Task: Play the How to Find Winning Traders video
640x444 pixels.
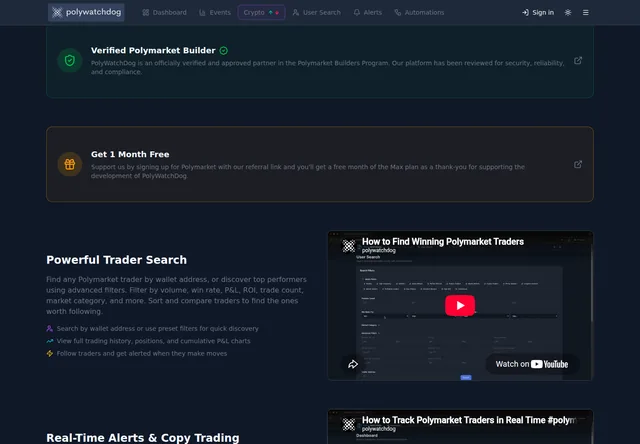Action: click(x=460, y=305)
